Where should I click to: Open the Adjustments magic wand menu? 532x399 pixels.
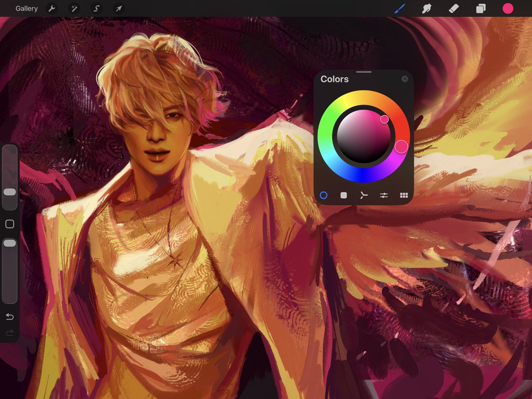pyautogui.click(x=74, y=8)
